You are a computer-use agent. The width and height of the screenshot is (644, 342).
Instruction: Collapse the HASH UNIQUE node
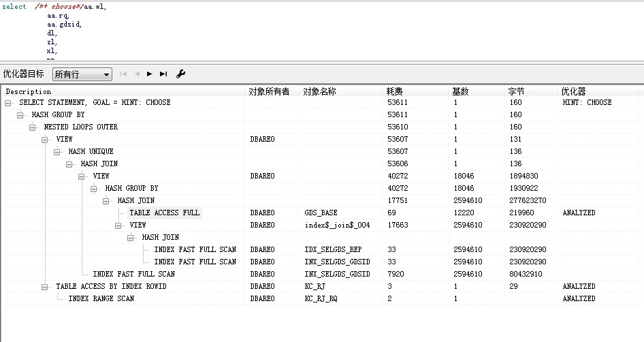click(57, 152)
